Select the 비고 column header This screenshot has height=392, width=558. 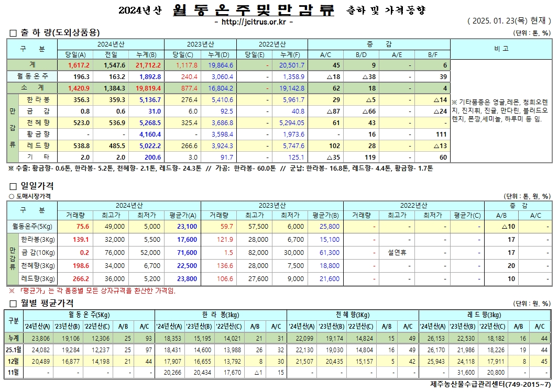point(500,49)
